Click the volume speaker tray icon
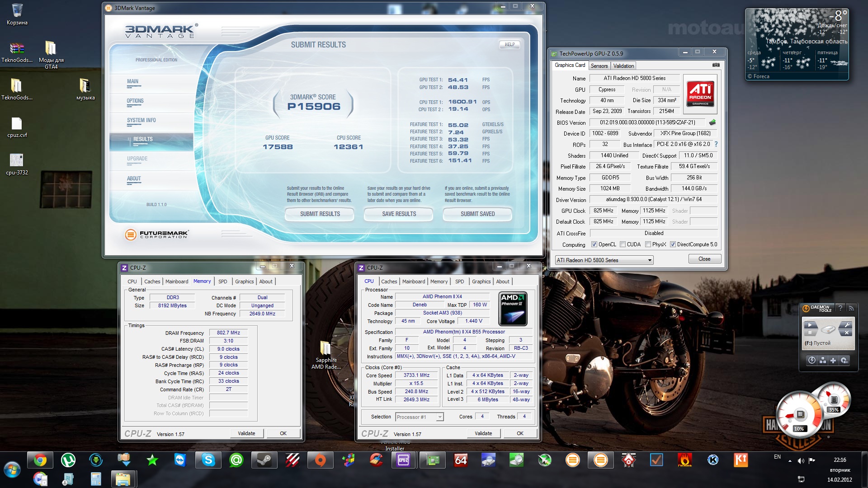 pyautogui.click(x=801, y=460)
